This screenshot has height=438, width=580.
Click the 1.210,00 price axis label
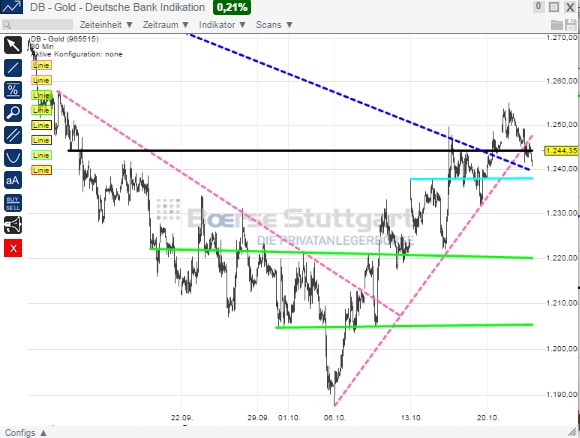point(562,303)
